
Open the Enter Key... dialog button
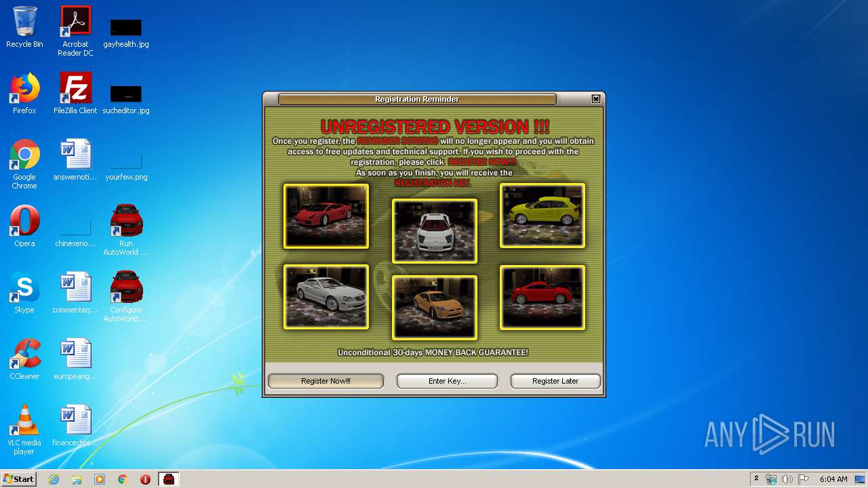pos(447,381)
